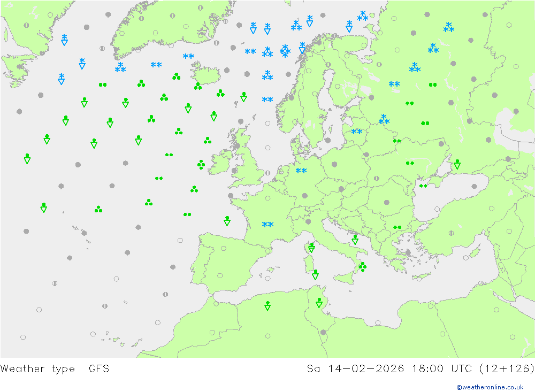Click the open circle over central Spain
Screen dimensions: 535x392
click(224, 248)
